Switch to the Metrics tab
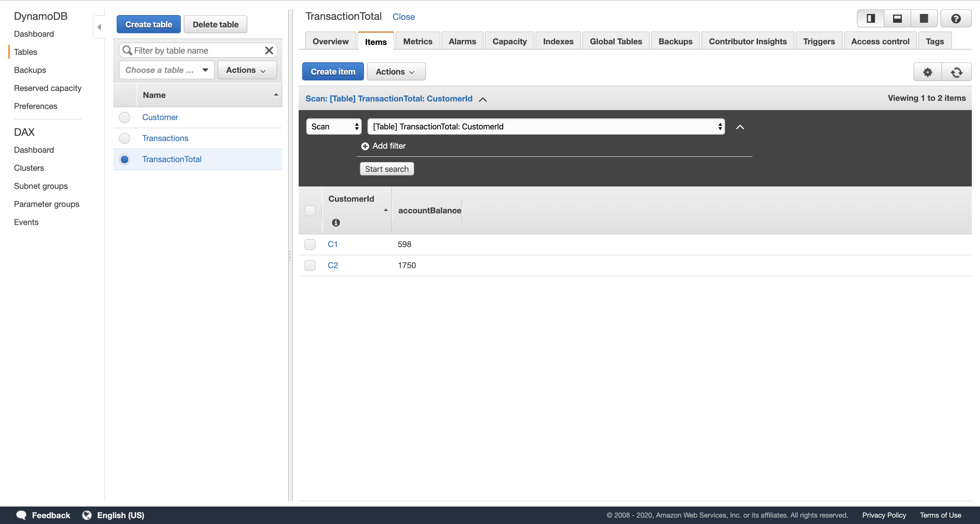Viewport: 980px width, 524px height. click(417, 41)
